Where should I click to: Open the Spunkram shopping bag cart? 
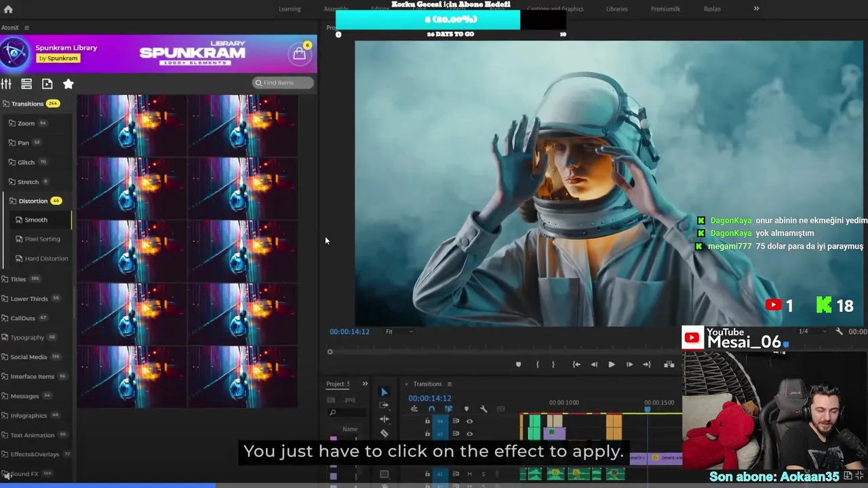tap(299, 54)
